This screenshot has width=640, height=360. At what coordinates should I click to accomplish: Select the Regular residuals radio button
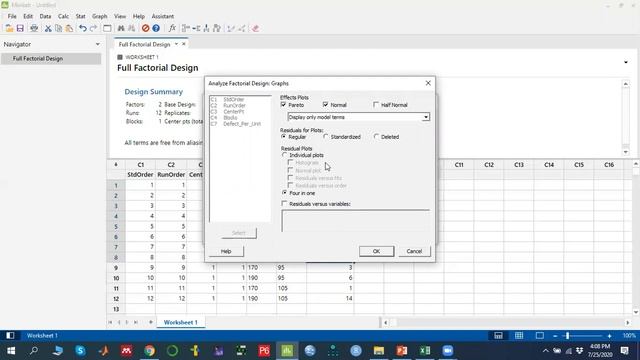(x=284, y=137)
